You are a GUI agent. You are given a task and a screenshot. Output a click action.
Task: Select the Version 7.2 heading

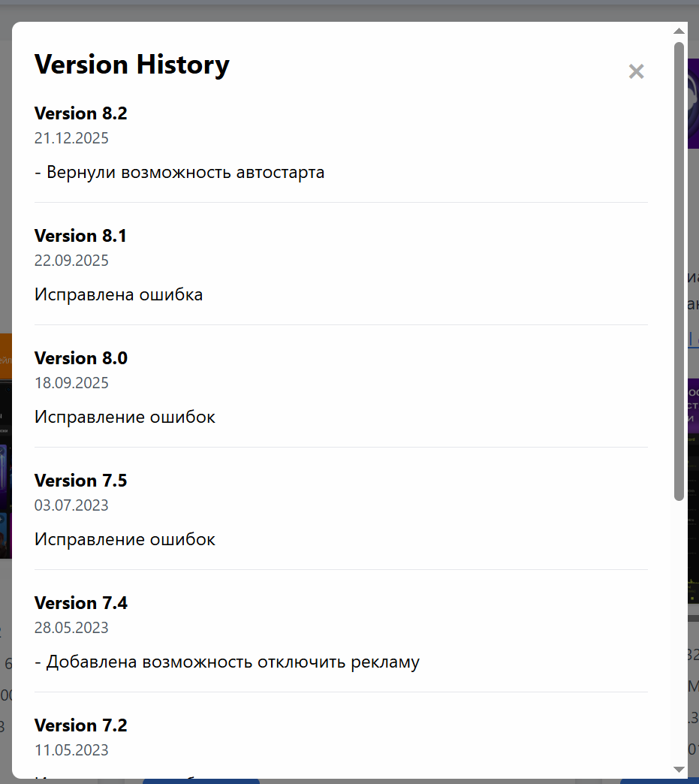pos(81,725)
